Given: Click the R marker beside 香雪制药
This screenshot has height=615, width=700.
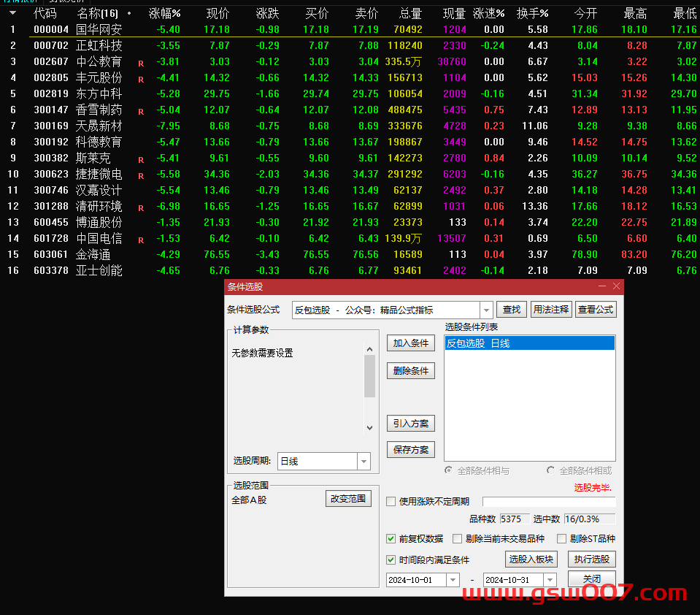Looking at the screenshot, I should (x=141, y=112).
